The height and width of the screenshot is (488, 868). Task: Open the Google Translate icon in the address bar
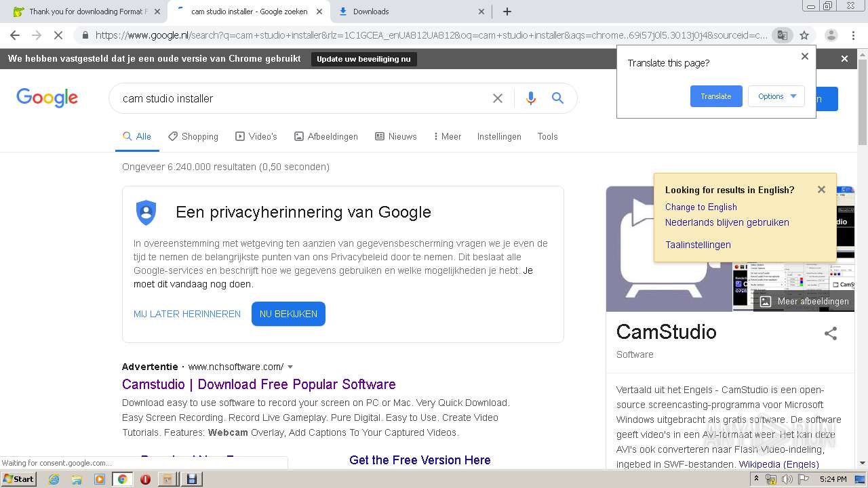[782, 35]
